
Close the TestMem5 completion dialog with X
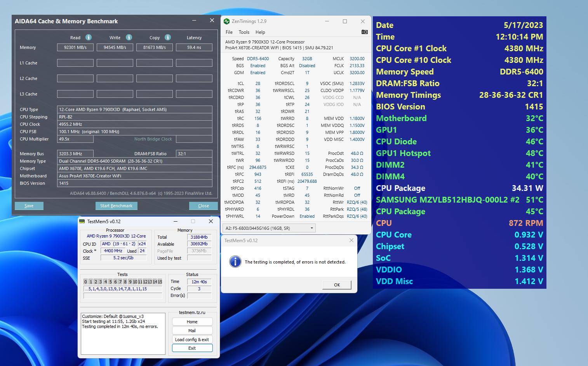pyautogui.click(x=351, y=240)
